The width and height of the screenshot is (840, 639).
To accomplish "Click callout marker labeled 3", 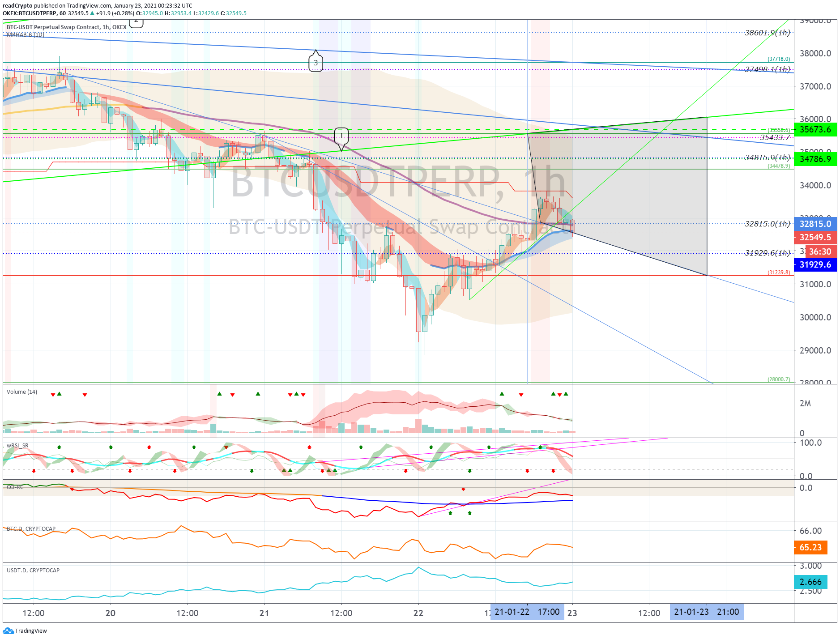I will [316, 62].
